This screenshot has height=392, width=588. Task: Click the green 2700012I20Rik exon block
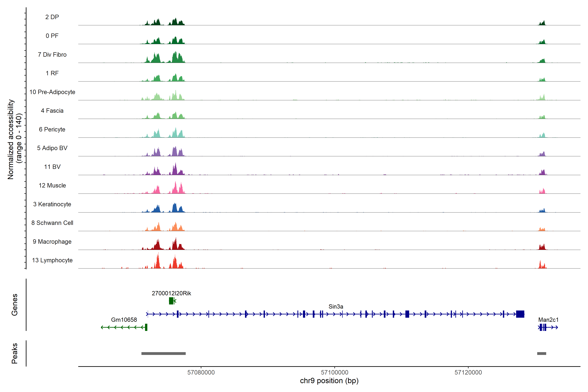coord(171,301)
